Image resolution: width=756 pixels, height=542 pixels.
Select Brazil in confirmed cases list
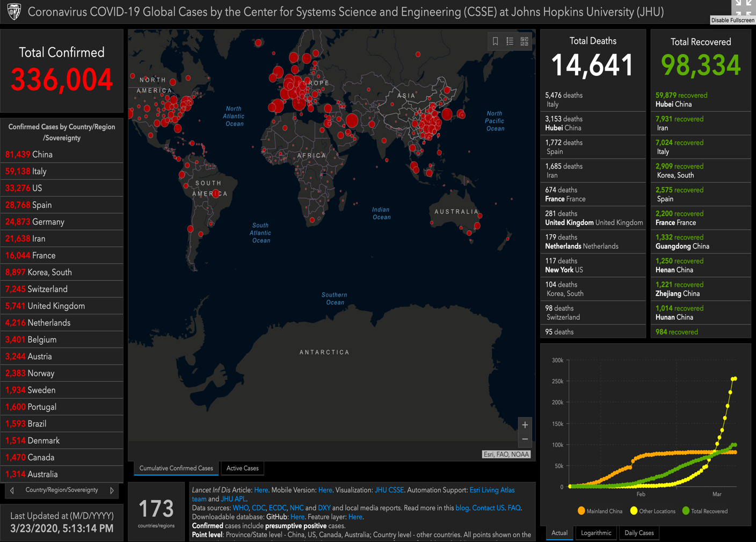click(x=62, y=424)
